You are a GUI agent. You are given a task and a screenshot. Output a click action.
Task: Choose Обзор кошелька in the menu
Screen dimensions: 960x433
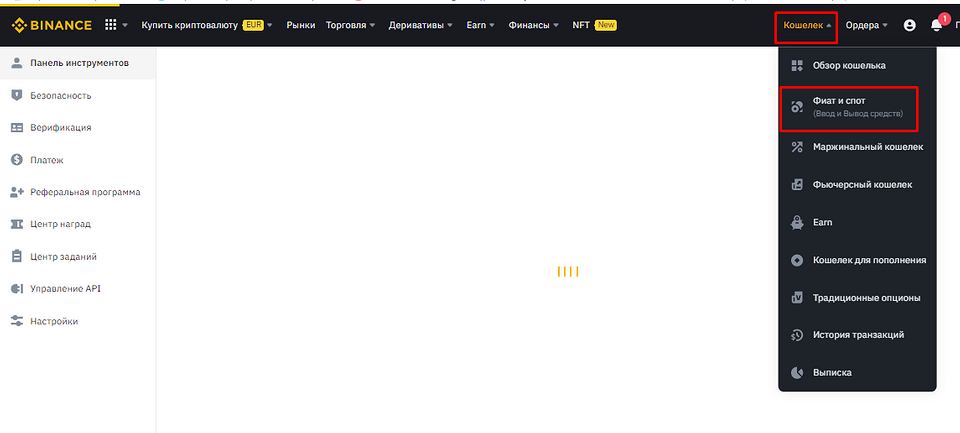click(849, 66)
